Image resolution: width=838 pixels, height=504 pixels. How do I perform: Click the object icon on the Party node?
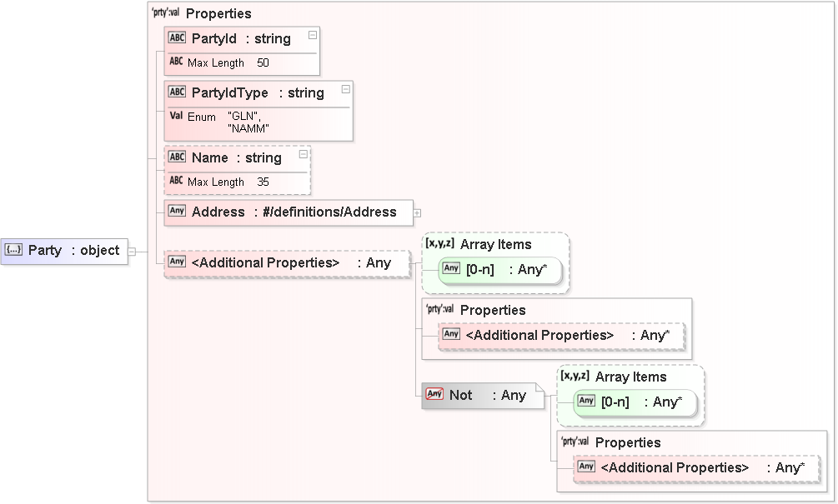(12, 250)
